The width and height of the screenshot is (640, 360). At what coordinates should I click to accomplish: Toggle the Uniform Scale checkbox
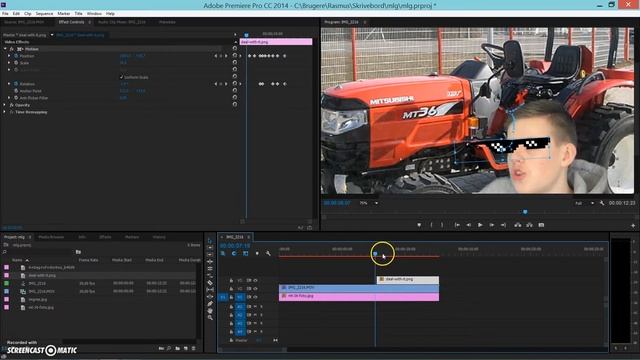[x=121, y=77]
